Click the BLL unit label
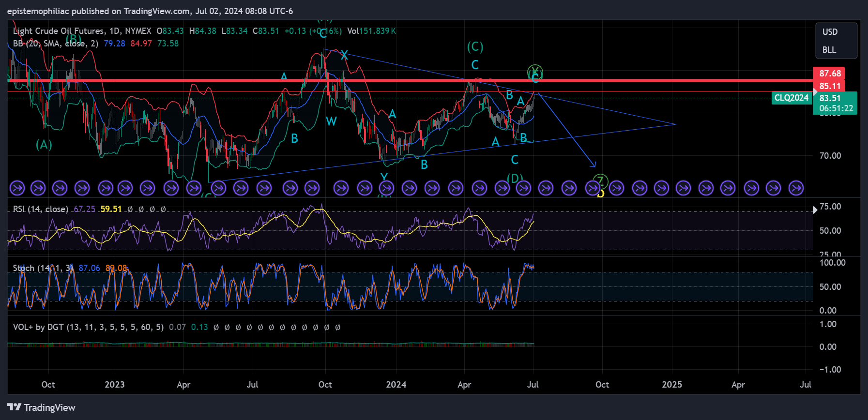The height and width of the screenshot is (420, 868). pyautogui.click(x=829, y=50)
